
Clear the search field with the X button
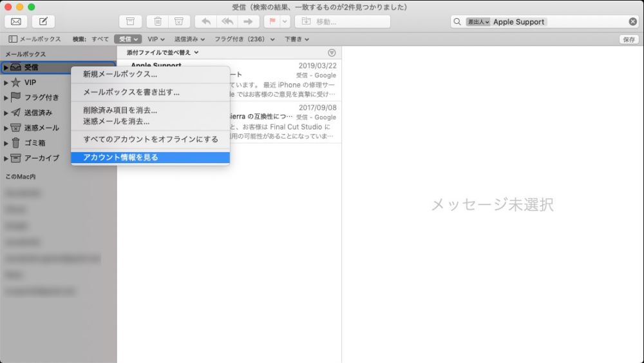[x=633, y=22]
